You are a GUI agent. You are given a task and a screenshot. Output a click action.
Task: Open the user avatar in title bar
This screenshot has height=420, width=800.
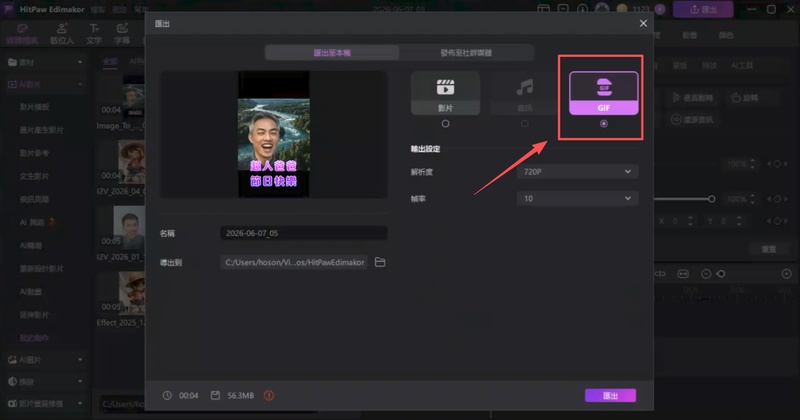(x=602, y=9)
